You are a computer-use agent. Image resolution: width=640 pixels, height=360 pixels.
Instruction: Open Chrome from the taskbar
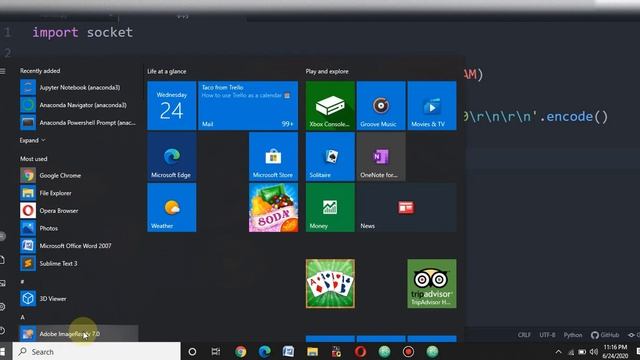pos(240,351)
